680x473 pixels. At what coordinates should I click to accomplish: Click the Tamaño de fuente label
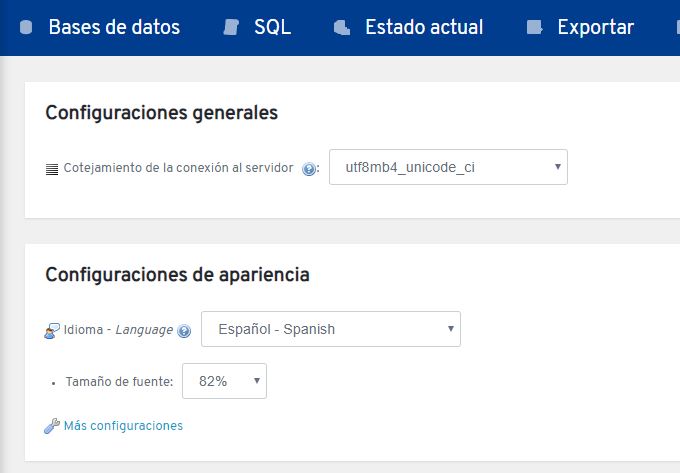click(120, 381)
